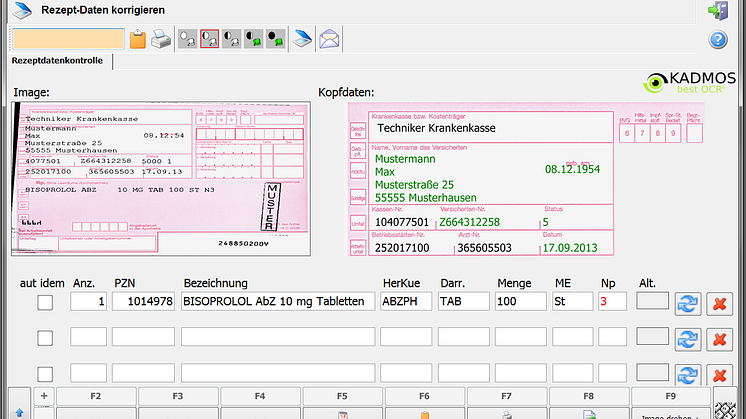
Task: Click the Anz. field containing 1
Action: pyautogui.click(x=88, y=302)
